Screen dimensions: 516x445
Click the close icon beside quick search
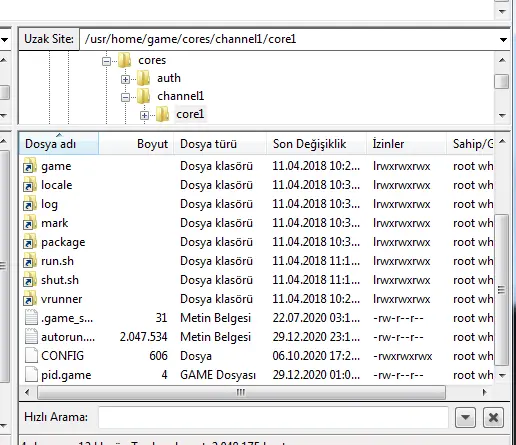(x=493, y=417)
